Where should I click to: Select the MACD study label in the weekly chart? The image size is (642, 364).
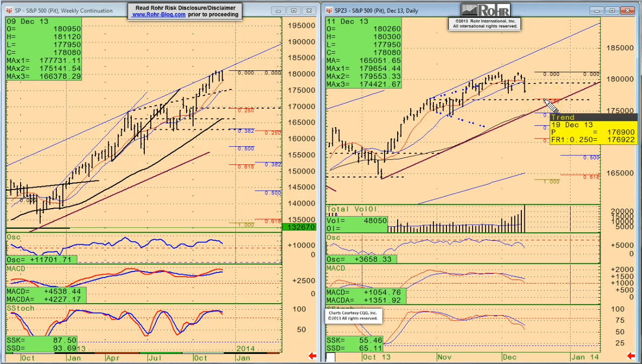(x=16, y=269)
